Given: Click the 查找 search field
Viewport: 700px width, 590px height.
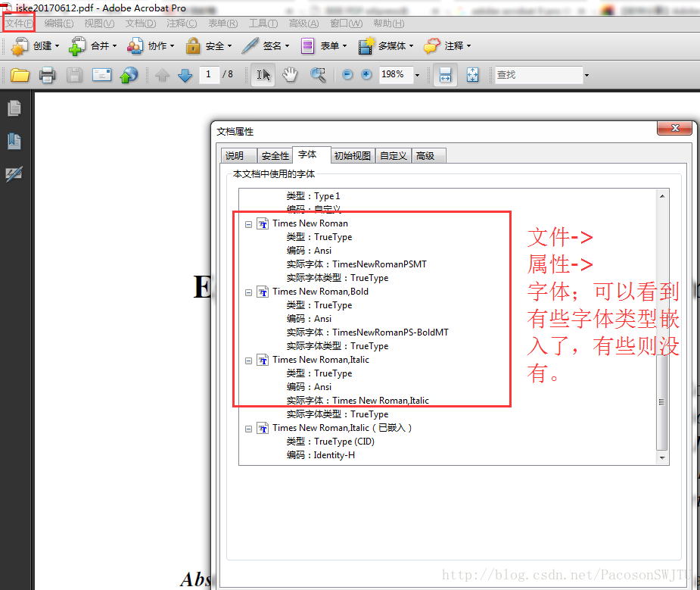Looking at the screenshot, I should pyautogui.click(x=538, y=74).
